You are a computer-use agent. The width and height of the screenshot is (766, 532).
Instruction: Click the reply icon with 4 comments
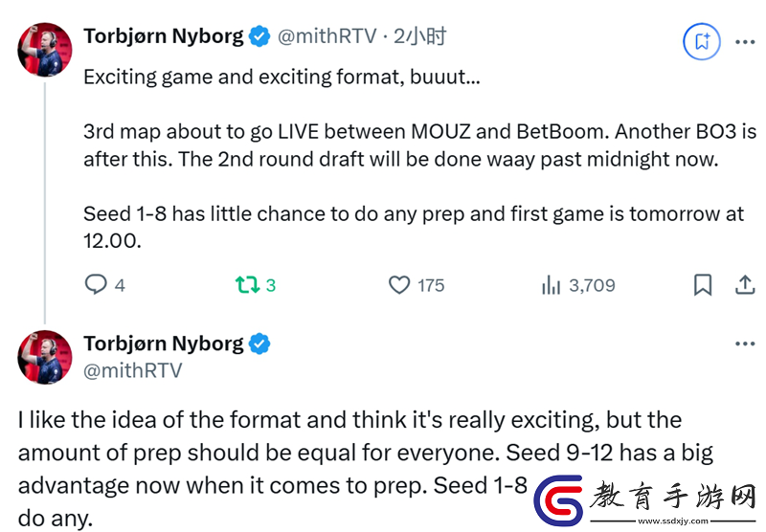click(96, 284)
